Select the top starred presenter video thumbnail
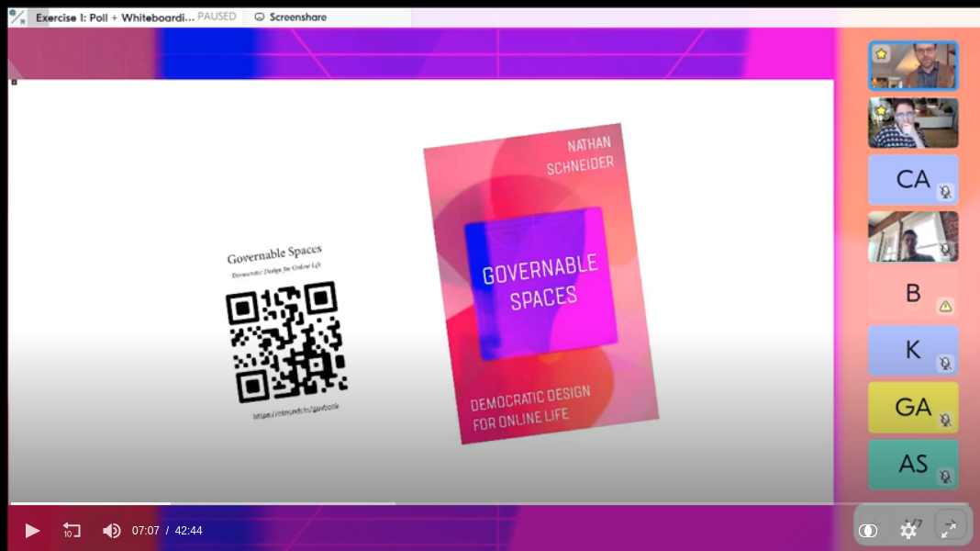980x551 pixels. point(913,66)
